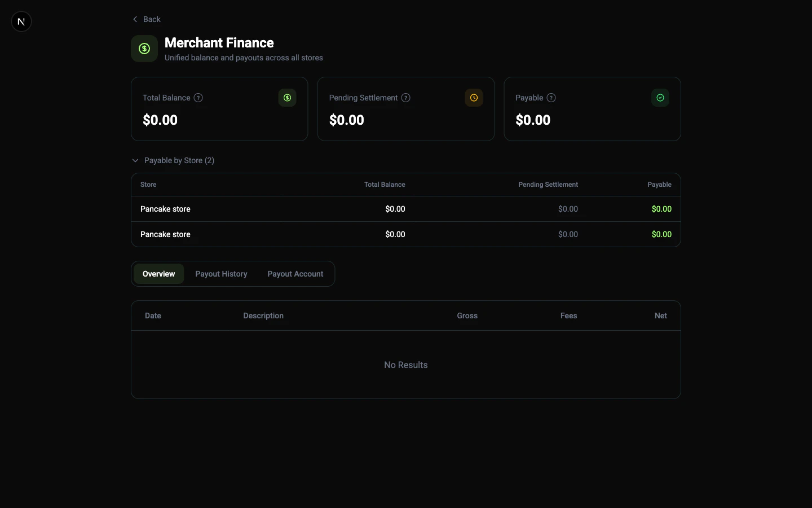The width and height of the screenshot is (812, 508).
Task: Click the N logo in the top-left corner
Action: (x=21, y=21)
